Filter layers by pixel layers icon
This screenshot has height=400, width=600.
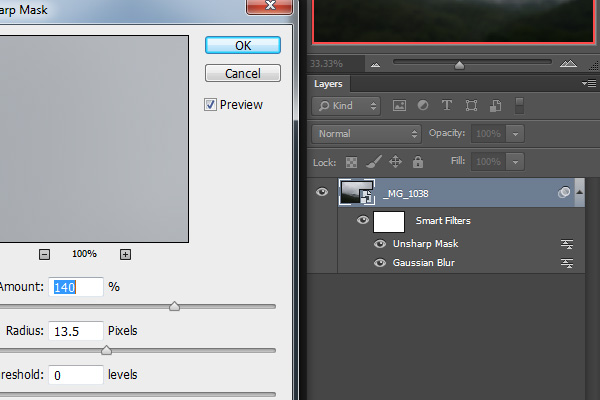tap(399, 105)
